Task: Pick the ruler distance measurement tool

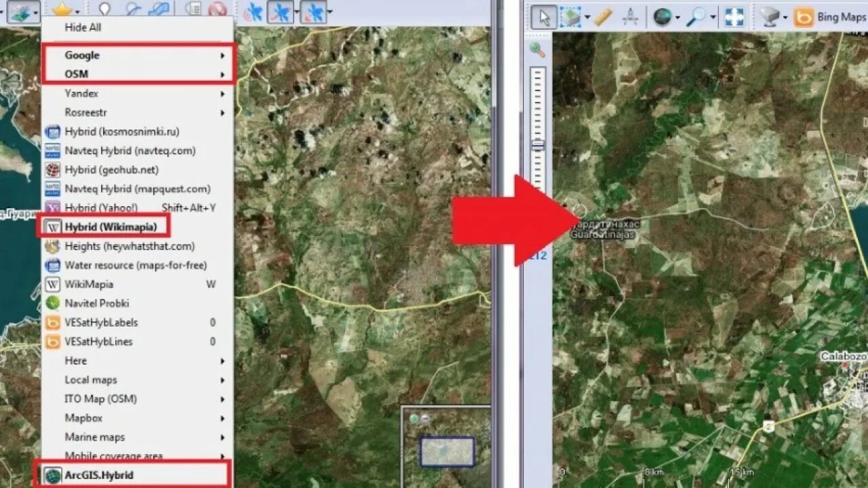Action: [x=604, y=17]
